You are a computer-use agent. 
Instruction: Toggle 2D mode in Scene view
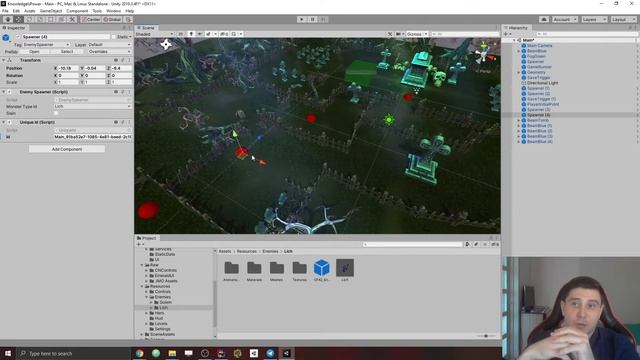pos(180,34)
